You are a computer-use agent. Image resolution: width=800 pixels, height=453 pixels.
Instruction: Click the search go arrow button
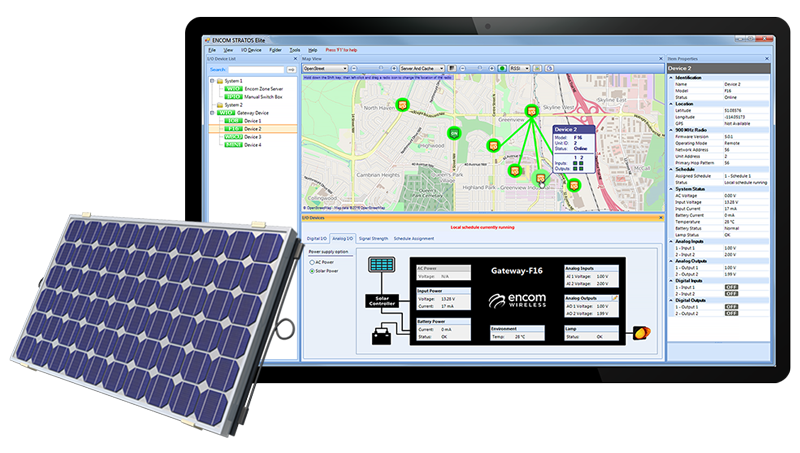point(291,69)
